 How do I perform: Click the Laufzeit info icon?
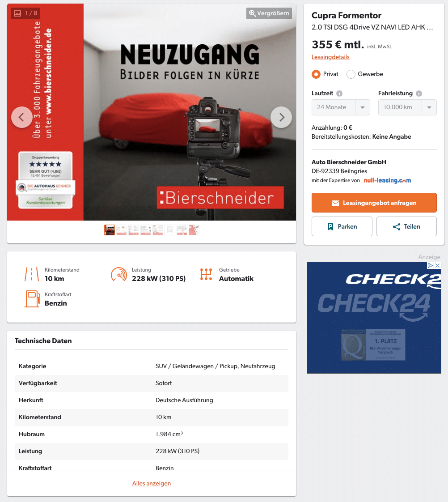pyautogui.click(x=339, y=94)
